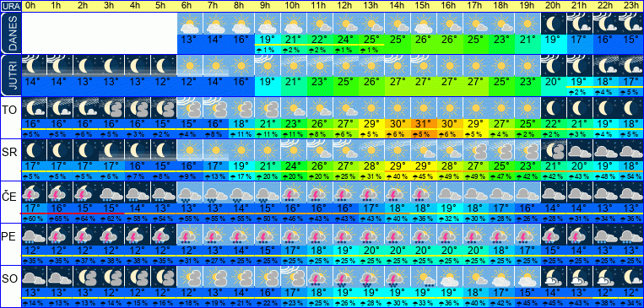The width and height of the screenshot is (644, 308).
Task: Click the JUTRI 13h temperature 26°
Action: pyautogui.click(x=371, y=81)
